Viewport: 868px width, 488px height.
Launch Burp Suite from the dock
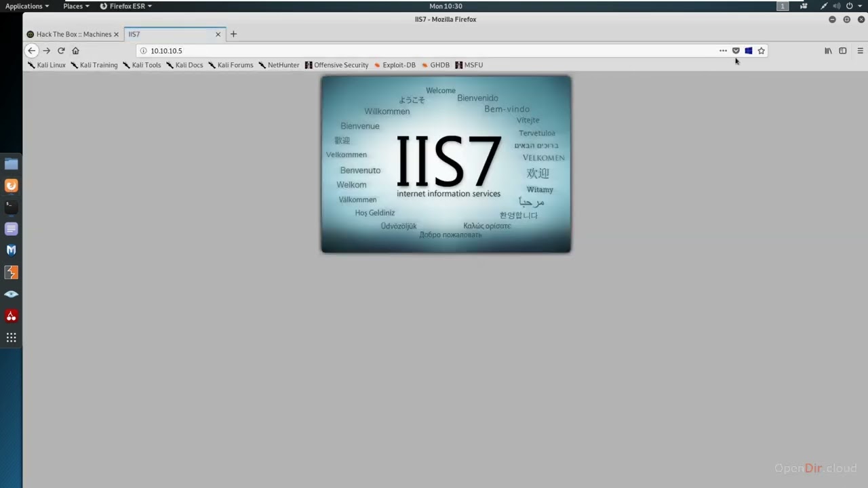pyautogui.click(x=12, y=272)
